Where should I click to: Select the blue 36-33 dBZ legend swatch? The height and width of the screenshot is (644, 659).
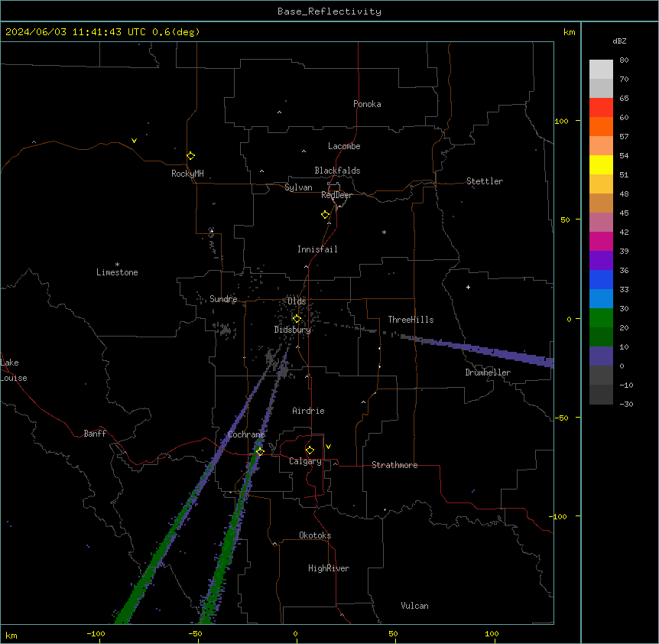click(x=601, y=279)
